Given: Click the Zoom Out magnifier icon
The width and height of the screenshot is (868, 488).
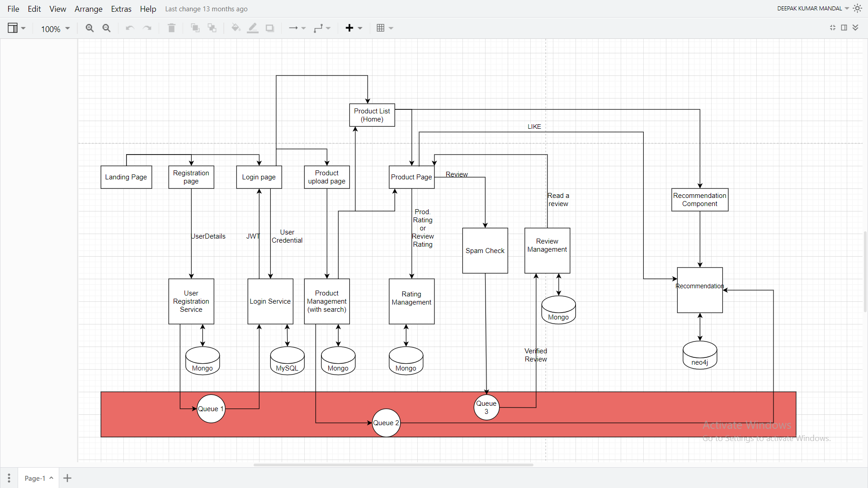Looking at the screenshot, I should (107, 28).
